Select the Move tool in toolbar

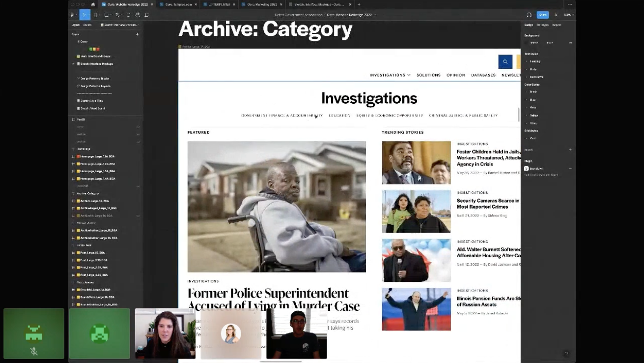[x=84, y=15]
